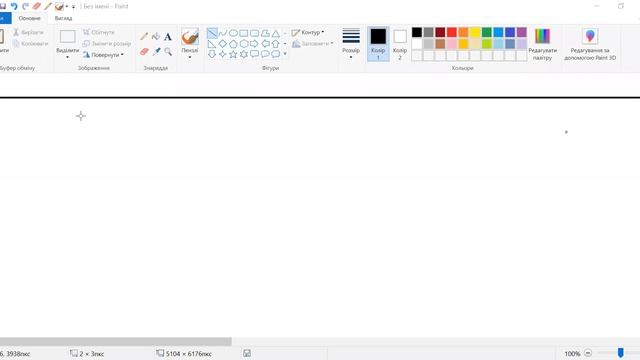Click the eraser icon in the title bar

pos(37,6)
